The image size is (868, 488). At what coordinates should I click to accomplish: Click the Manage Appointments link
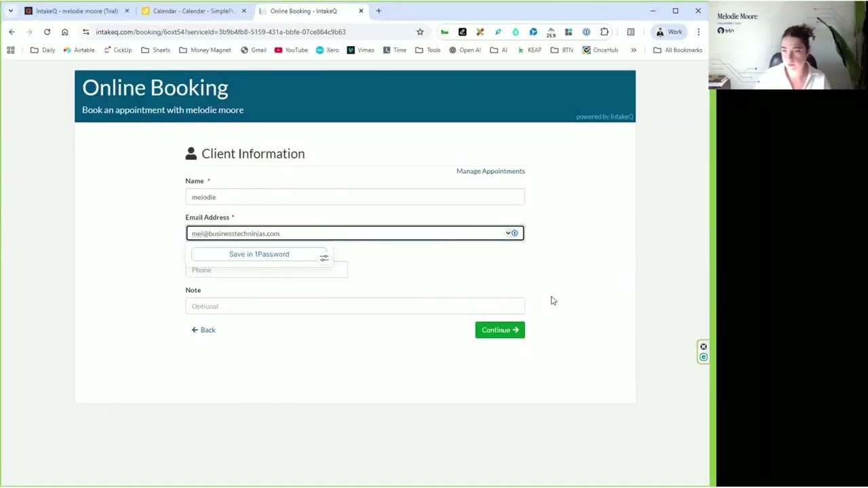click(x=490, y=171)
